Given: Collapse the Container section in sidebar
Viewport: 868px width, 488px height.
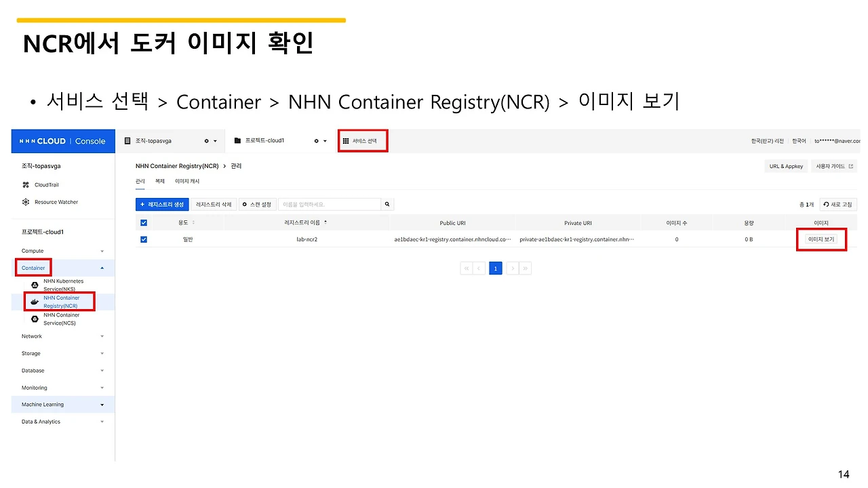Looking at the screenshot, I should coord(63,268).
